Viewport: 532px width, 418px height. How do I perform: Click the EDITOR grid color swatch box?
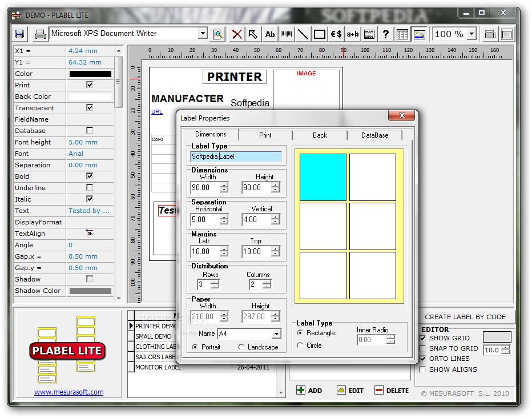(497, 337)
